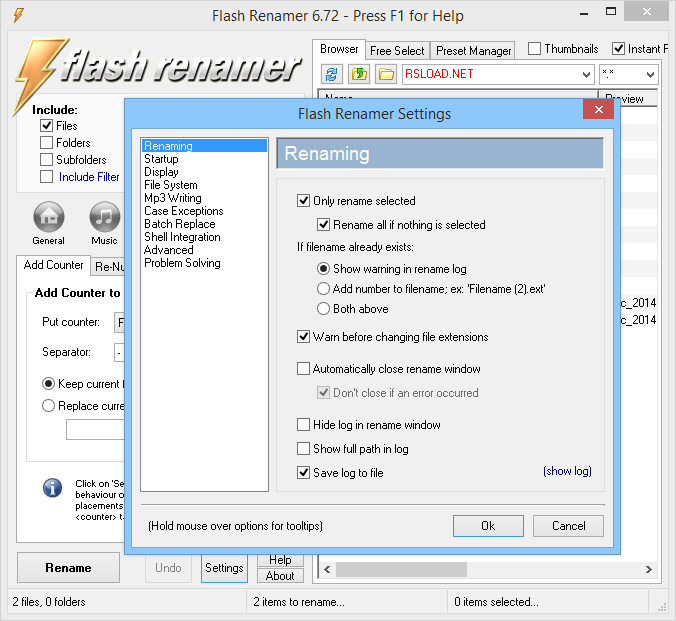Click the go-up-one-folder icon
Image resolution: width=676 pixels, height=621 pixels.
pyautogui.click(x=359, y=75)
